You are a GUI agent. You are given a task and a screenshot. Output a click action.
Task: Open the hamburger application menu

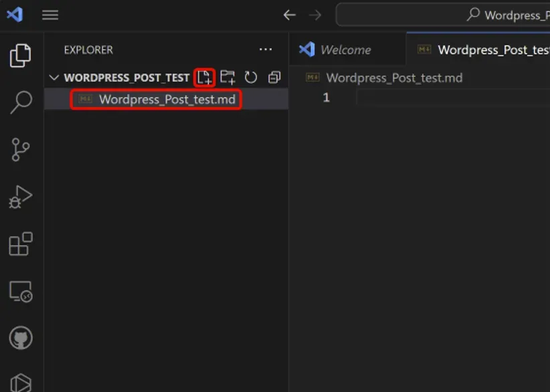coord(50,15)
